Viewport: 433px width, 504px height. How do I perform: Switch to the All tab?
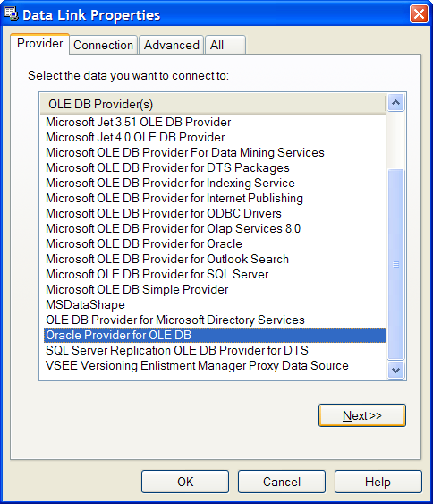[x=225, y=45]
